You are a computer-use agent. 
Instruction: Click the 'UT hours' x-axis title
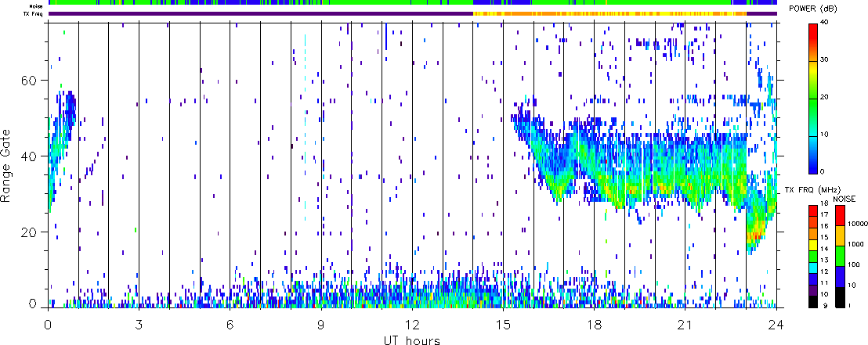(x=412, y=340)
